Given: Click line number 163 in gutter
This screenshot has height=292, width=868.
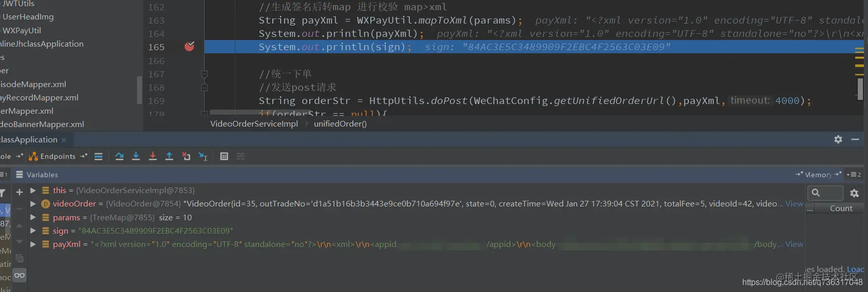Looking at the screenshot, I should [156, 20].
